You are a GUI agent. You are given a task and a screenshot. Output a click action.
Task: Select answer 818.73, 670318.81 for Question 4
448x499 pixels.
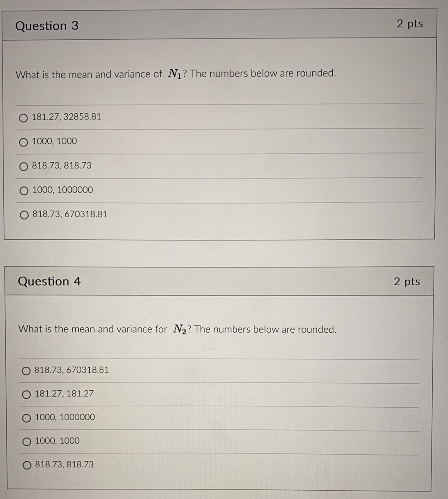point(27,371)
